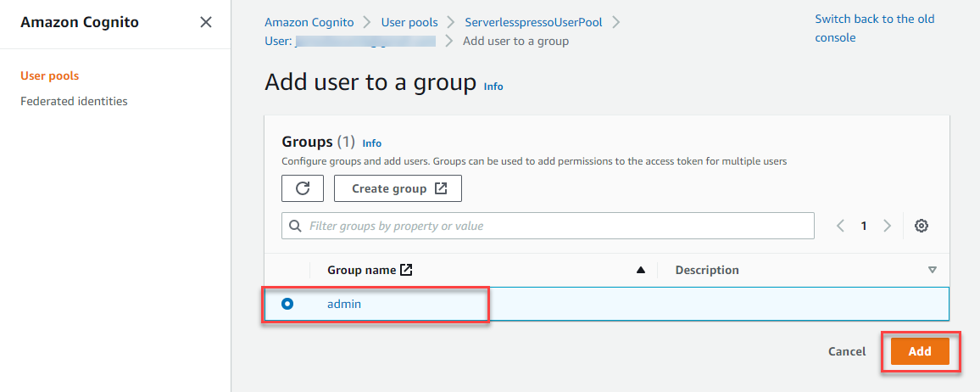Open Info link beside Groups heading
Viewport: 980px width, 392px height.
point(372,143)
